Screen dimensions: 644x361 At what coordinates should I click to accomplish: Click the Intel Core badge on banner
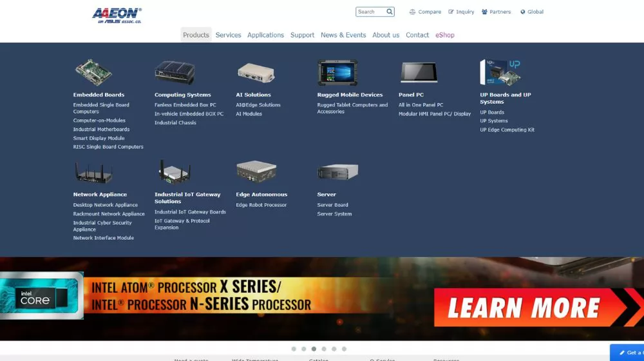[x=41, y=295]
